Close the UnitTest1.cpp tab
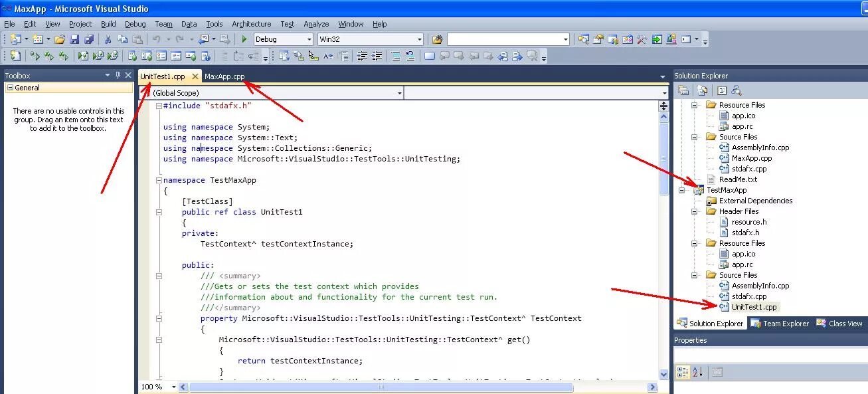The image size is (868, 394). pos(195,76)
